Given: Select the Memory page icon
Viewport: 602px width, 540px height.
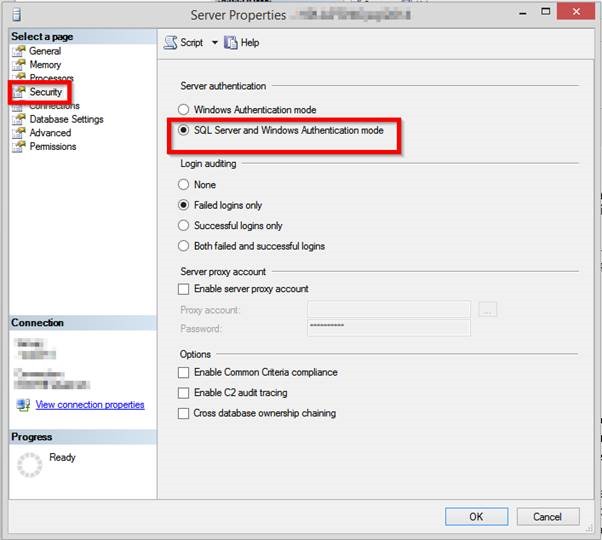Looking at the screenshot, I should click(x=19, y=64).
